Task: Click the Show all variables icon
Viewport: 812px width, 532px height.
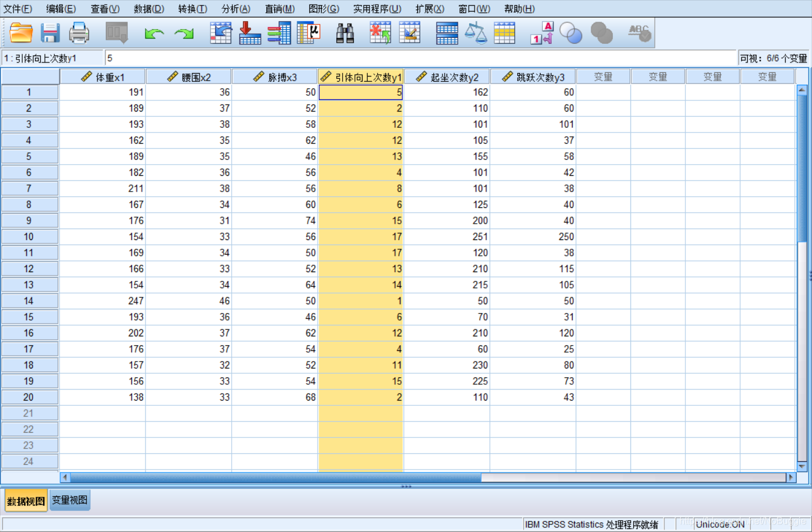Action: click(601, 33)
